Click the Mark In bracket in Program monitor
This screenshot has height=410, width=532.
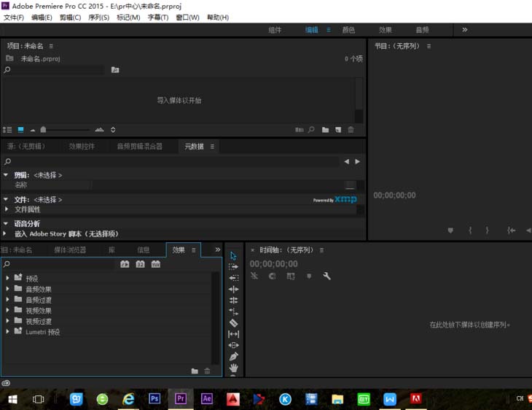coord(470,231)
